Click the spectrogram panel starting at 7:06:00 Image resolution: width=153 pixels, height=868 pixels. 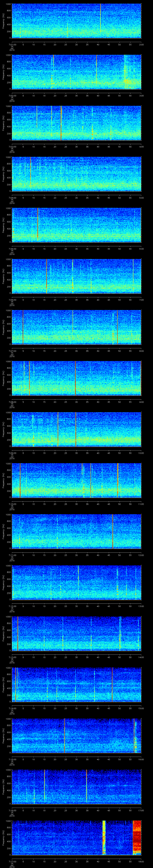pyautogui.click(x=76, y=276)
